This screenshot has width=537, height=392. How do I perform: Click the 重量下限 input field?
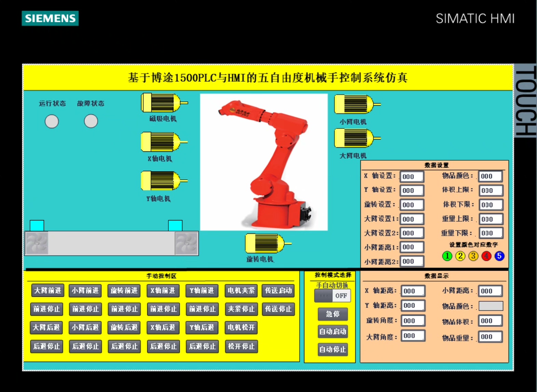[x=491, y=233]
